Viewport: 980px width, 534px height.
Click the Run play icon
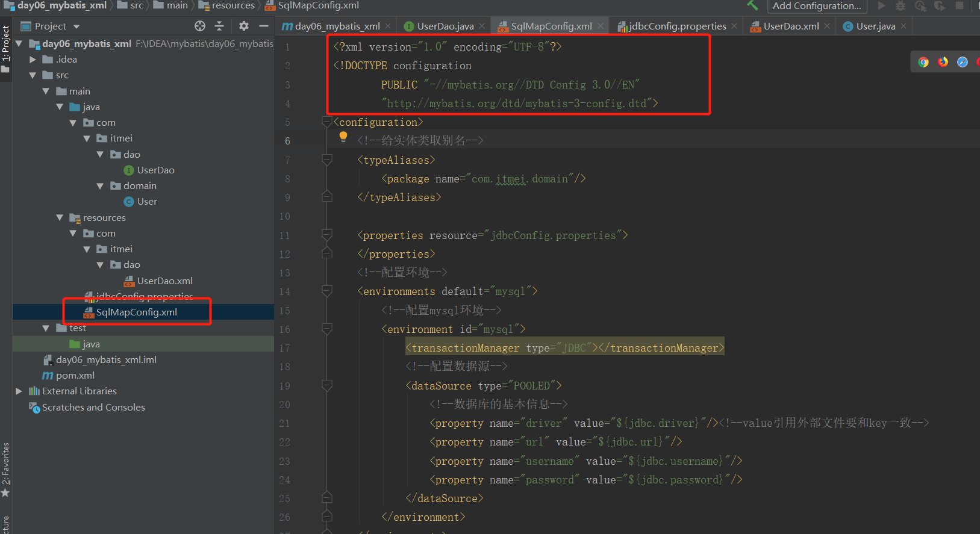tap(881, 5)
